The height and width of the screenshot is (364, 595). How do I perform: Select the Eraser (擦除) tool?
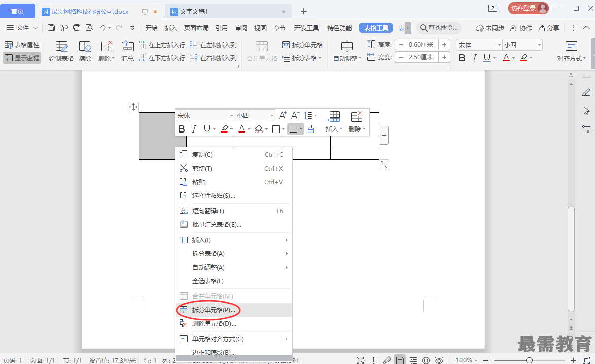point(85,51)
